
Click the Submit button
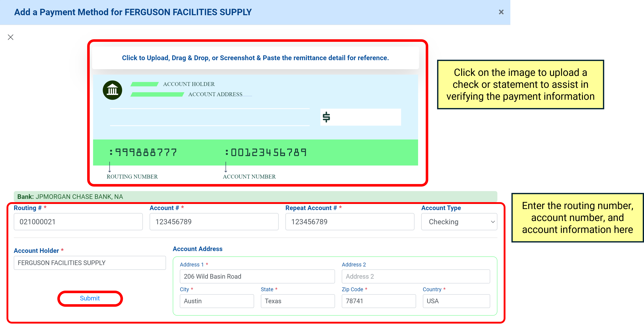(x=90, y=298)
